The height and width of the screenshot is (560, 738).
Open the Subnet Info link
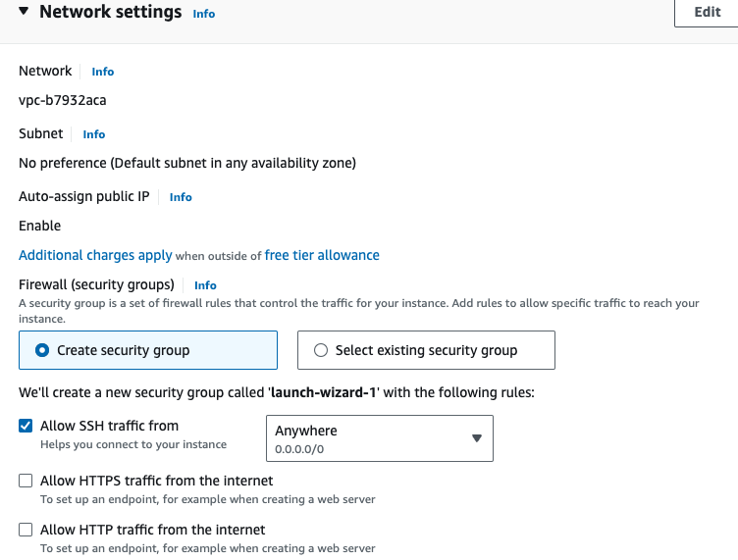coord(93,134)
